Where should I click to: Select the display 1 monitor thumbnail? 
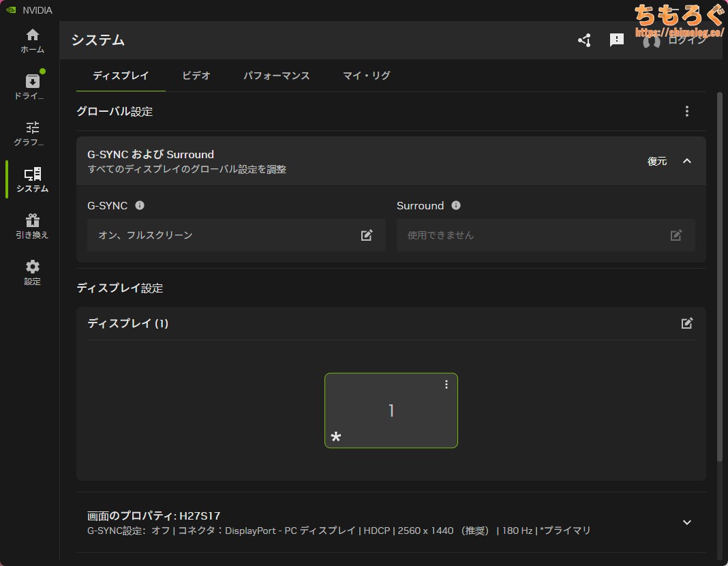[391, 411]
